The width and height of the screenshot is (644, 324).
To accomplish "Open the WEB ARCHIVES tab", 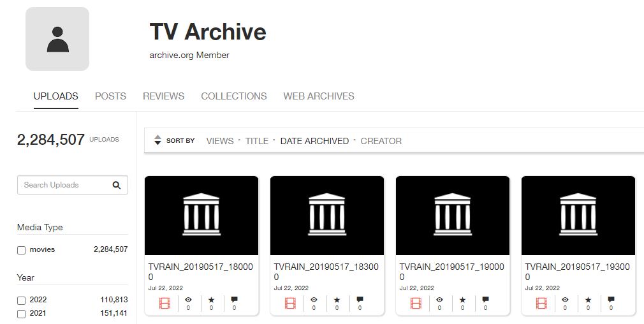I will pyautogui.click(x=319, y=96).
